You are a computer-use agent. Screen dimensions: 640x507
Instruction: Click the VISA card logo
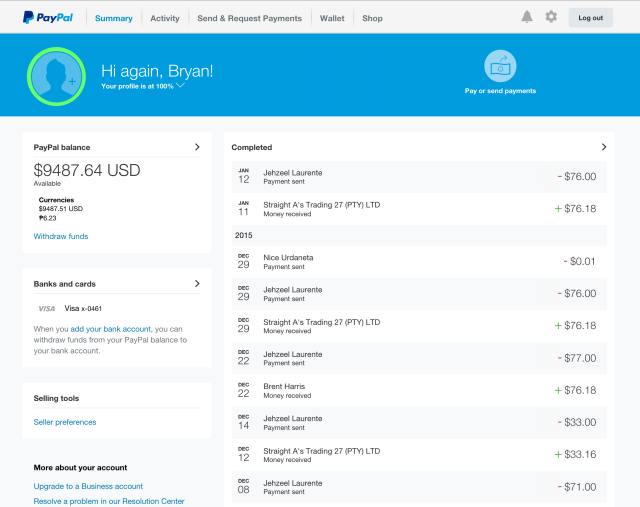tap(47, 309)
